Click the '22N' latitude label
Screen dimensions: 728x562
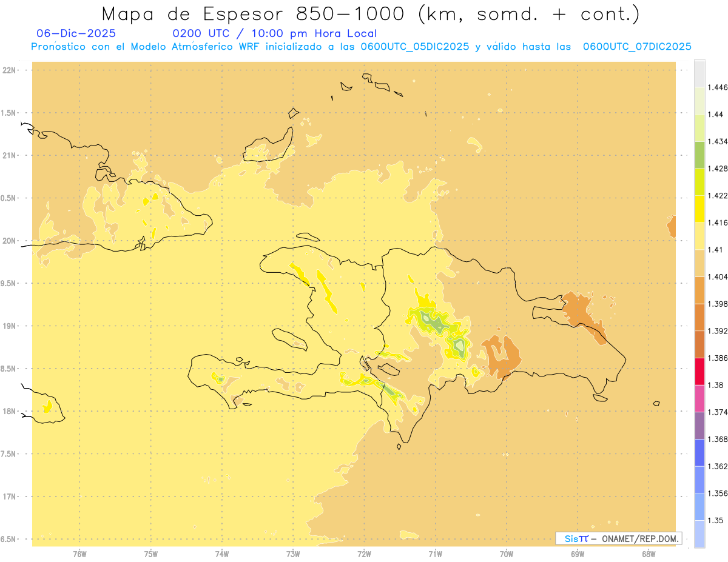tap(9, 70)
